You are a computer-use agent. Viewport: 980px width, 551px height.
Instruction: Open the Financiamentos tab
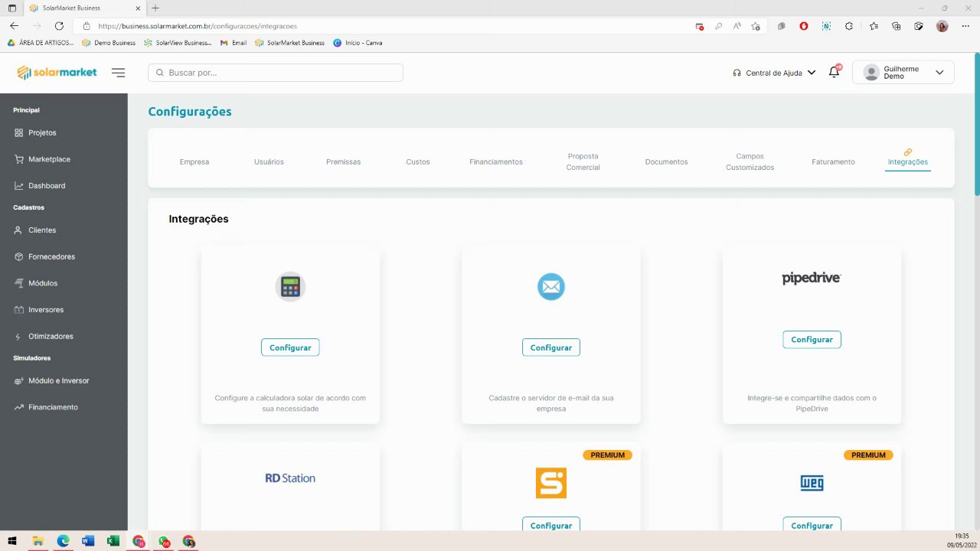click(496, 162)
